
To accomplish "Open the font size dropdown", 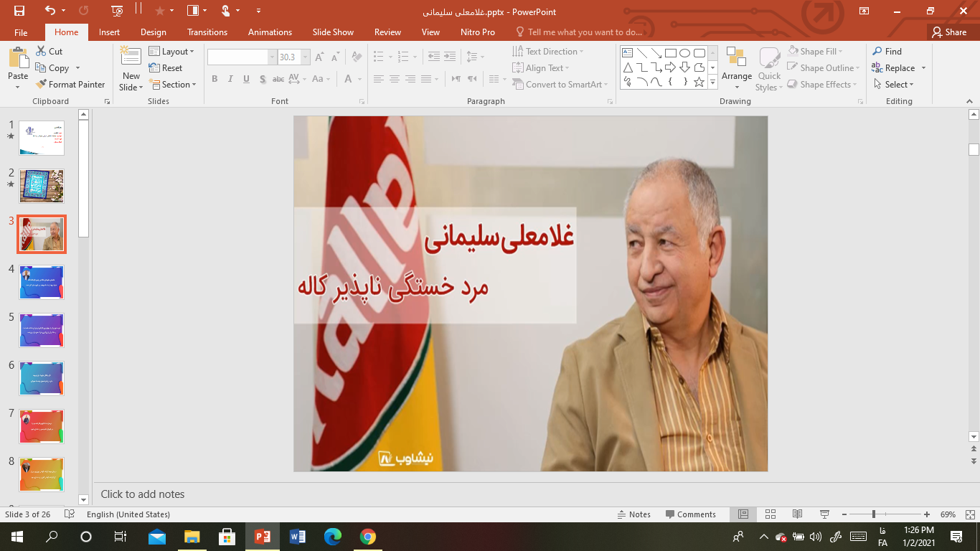I will 306,57.
